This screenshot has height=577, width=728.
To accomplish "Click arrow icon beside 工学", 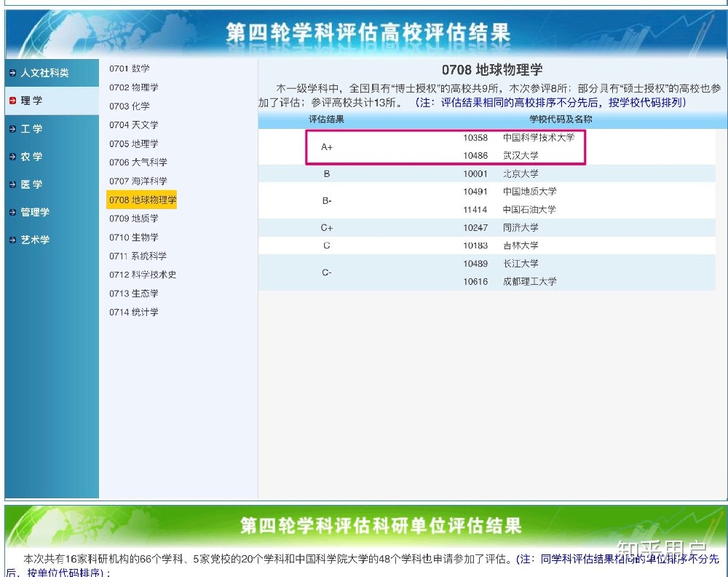I will (12, 129).
